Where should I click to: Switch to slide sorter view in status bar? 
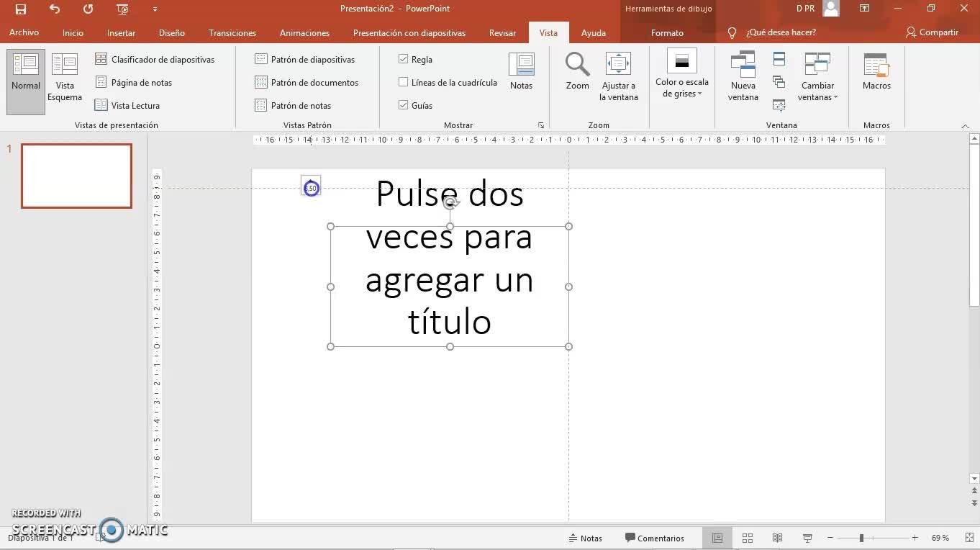pos(748,538)
